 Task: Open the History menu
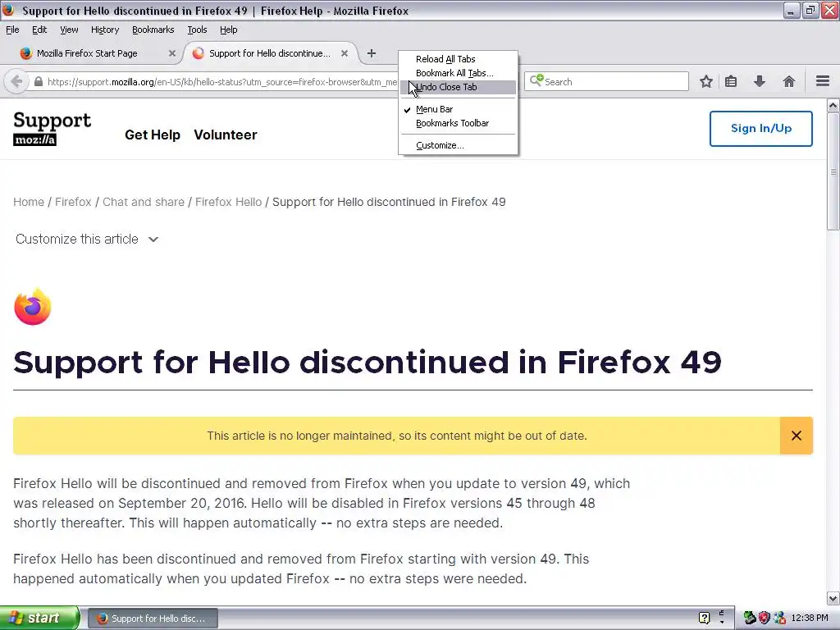[x=105, y=30]
